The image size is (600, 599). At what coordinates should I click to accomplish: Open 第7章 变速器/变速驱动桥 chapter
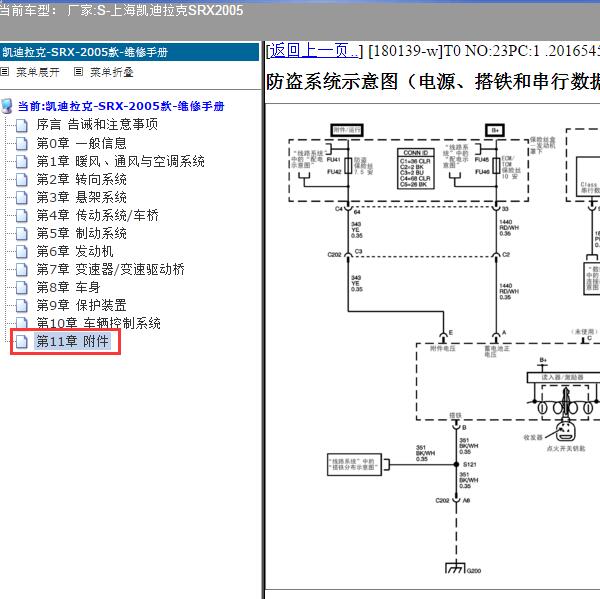click(x=110, y=269)
